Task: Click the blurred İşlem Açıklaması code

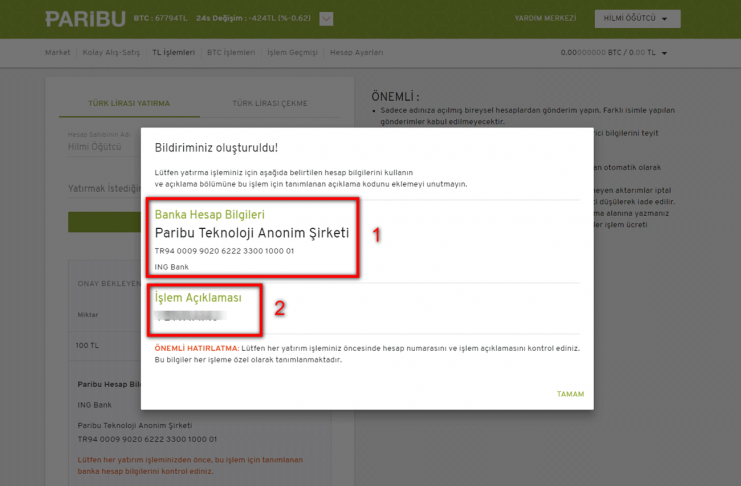Action: click(190, 316)
